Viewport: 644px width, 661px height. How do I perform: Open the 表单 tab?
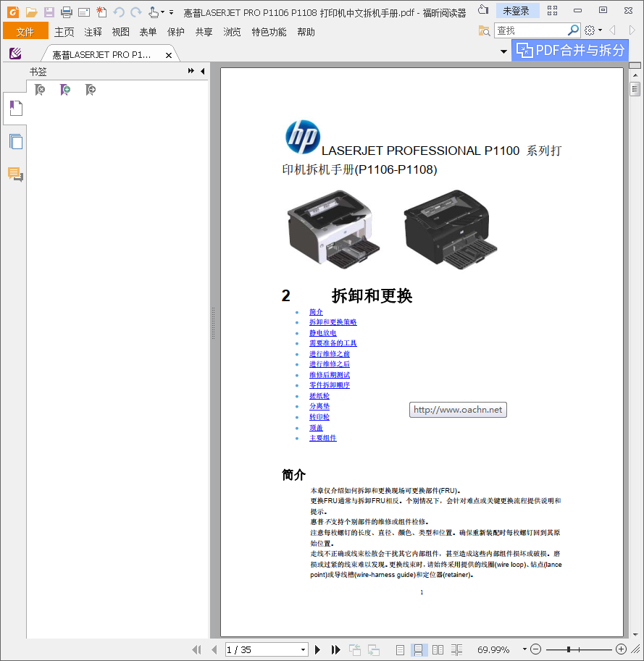click(x=148, y=32)
